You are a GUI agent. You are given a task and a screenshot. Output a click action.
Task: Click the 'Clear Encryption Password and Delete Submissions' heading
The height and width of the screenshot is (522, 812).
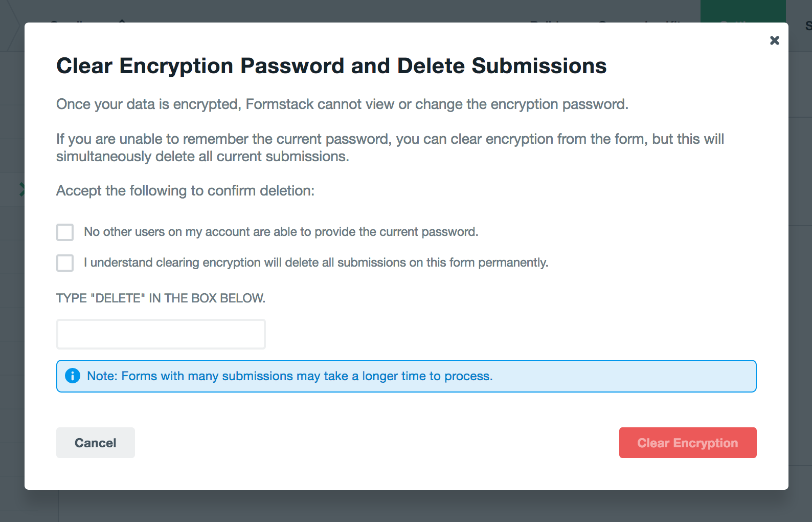(331, 66)
